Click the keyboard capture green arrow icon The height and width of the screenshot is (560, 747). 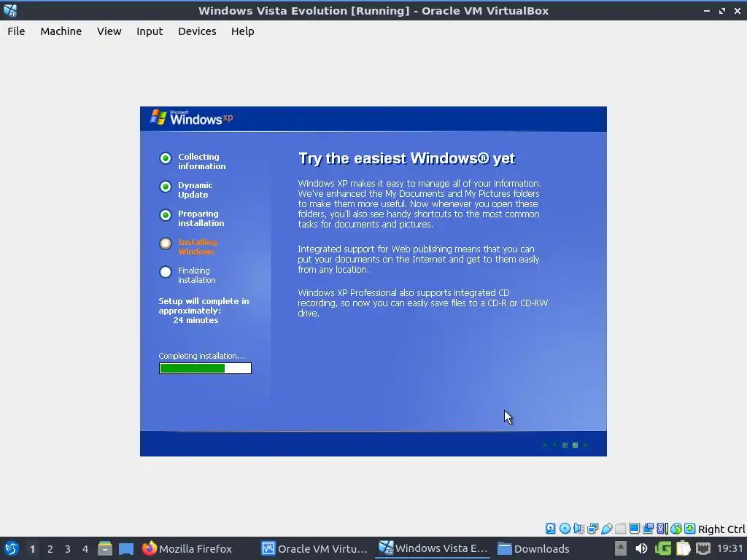(x=690, y=528)
